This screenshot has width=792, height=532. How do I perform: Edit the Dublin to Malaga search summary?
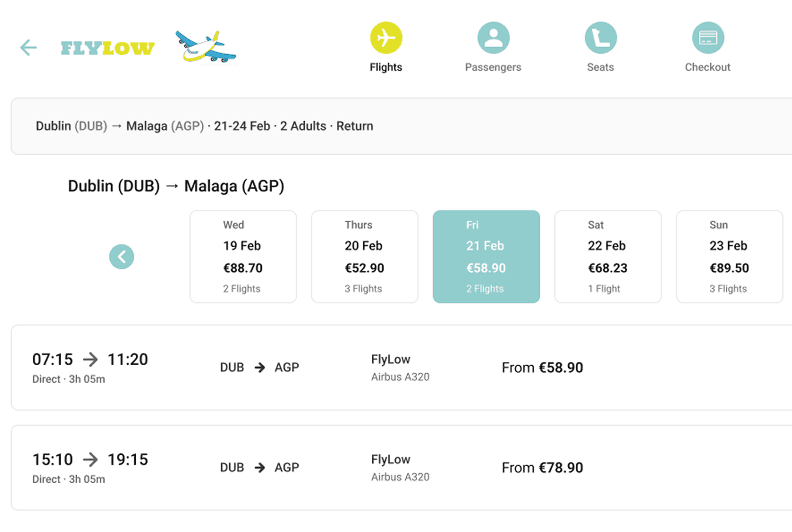coord(204,127)
